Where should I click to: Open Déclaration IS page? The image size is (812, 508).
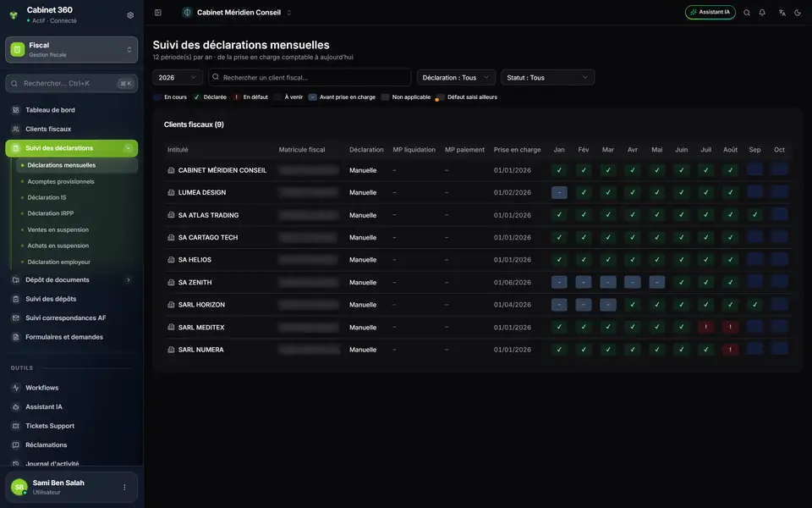pyautogui.click(x=47, y=197)
